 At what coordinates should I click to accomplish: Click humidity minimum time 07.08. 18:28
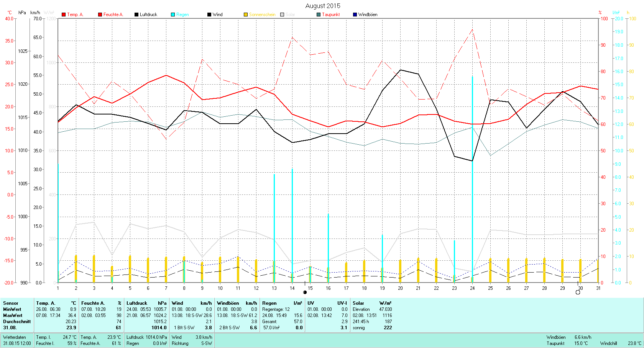click(x=94, y=309)
